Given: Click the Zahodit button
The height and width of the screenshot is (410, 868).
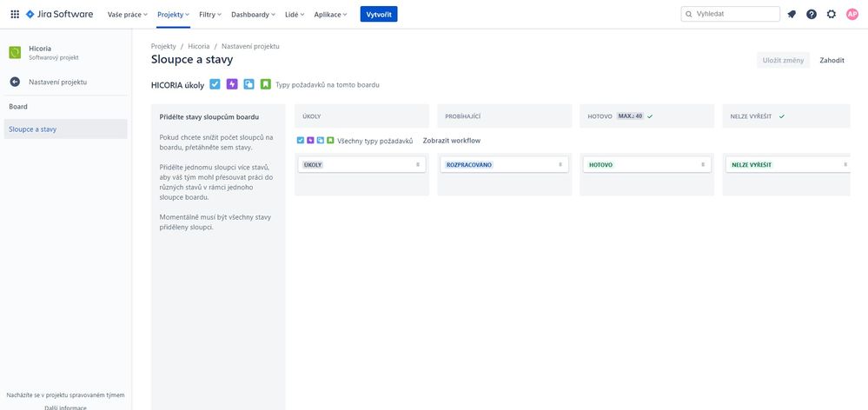Looking at the screenshot, I should tap(832, 60).
